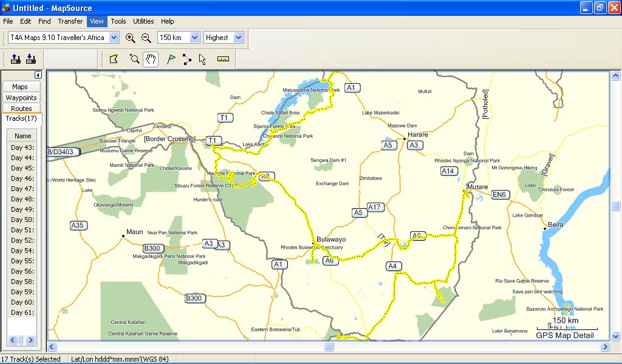
Task: Open the 150 km zoom scale dropdown
Action: pos(194,38)
